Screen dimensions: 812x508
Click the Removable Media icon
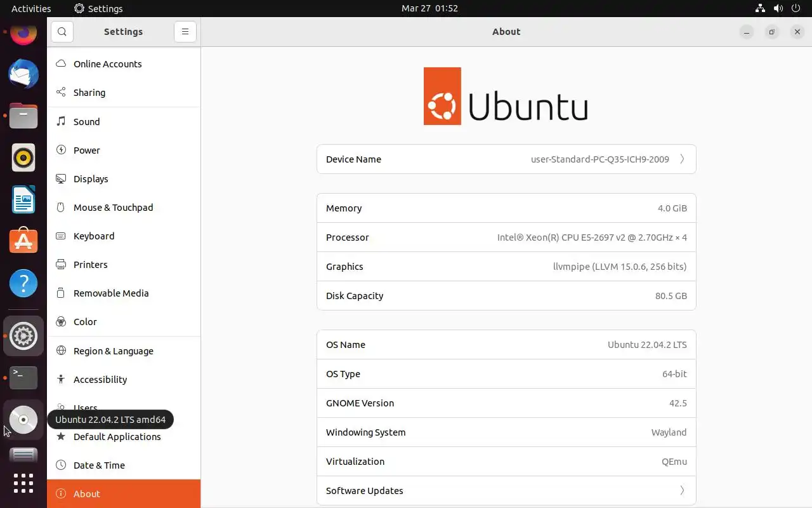[61, 293]
